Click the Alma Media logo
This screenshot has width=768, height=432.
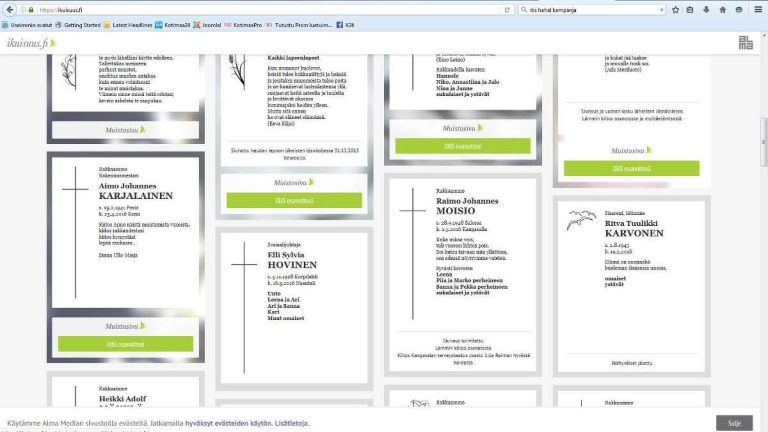point(745,43)
